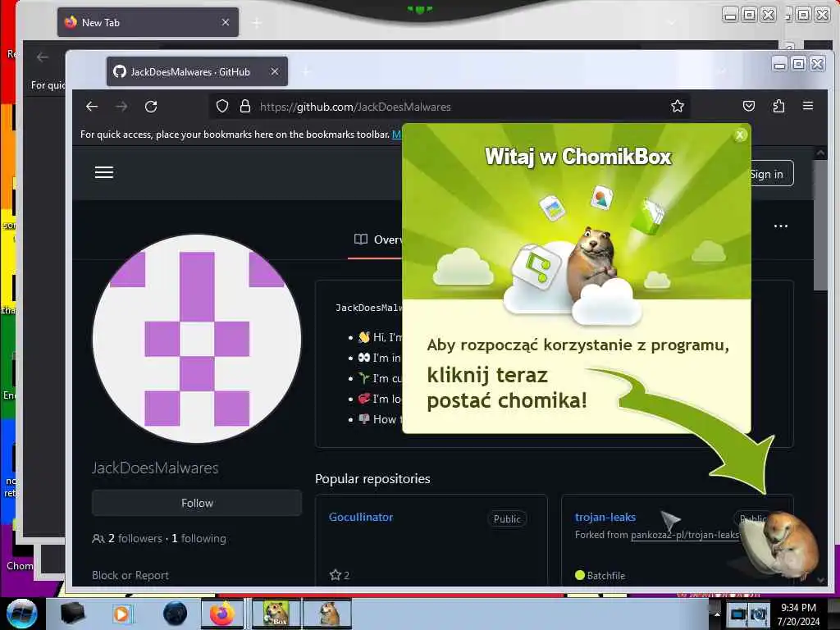The width and height of the screenshot is (840, 630).
Task: Open the ChomikBox taskbar icon labeled Box
Action: [276, 614]
